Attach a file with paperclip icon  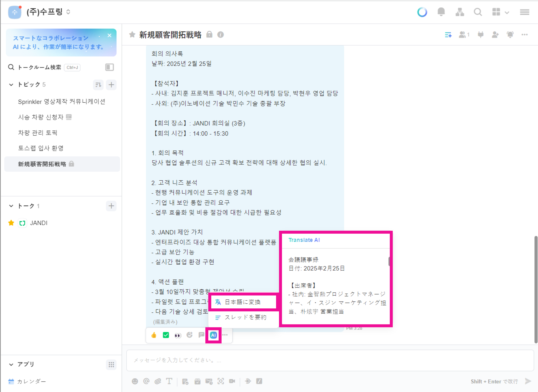158,381
